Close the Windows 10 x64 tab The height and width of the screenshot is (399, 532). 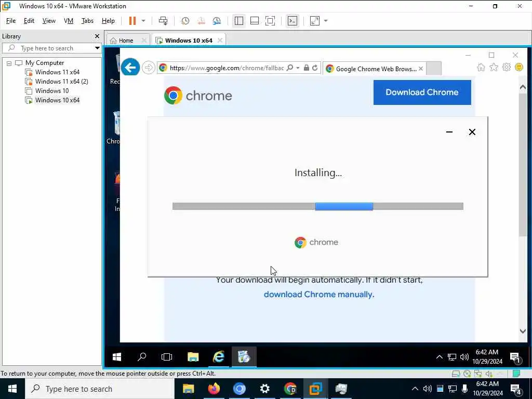220,41
